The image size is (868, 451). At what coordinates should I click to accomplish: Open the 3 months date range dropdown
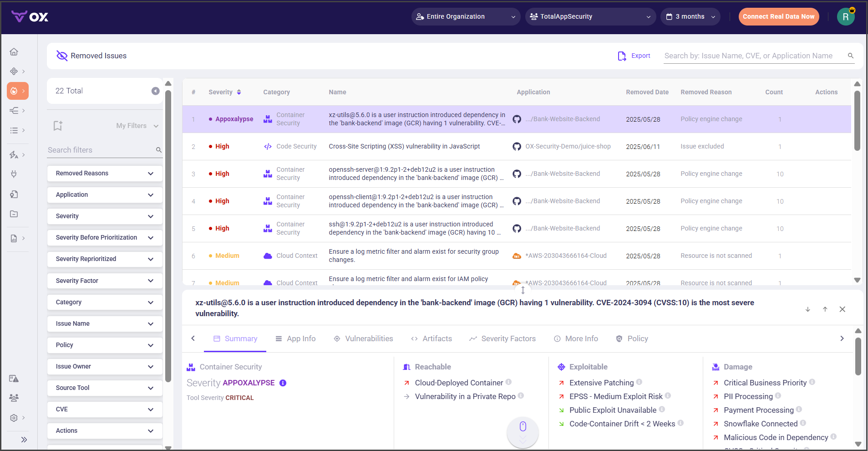[690, 17]
